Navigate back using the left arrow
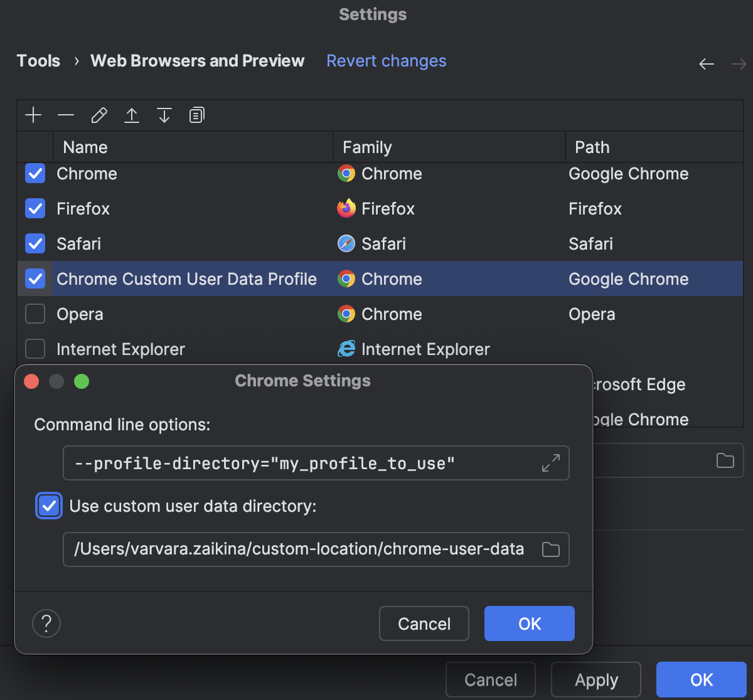The image size is (753, 700). coord(707,63)
